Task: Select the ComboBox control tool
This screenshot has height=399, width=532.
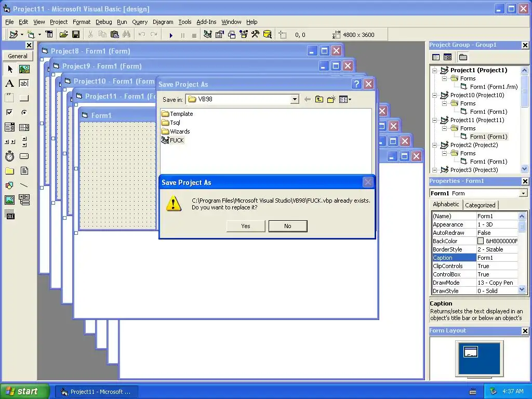Action: [x=10, y=127]
